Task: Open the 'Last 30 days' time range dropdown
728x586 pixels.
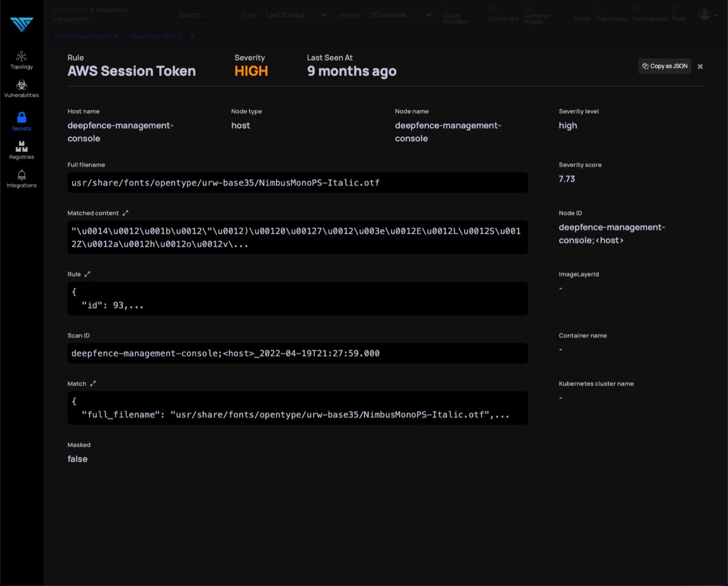Action: click(x=296, y=15)
